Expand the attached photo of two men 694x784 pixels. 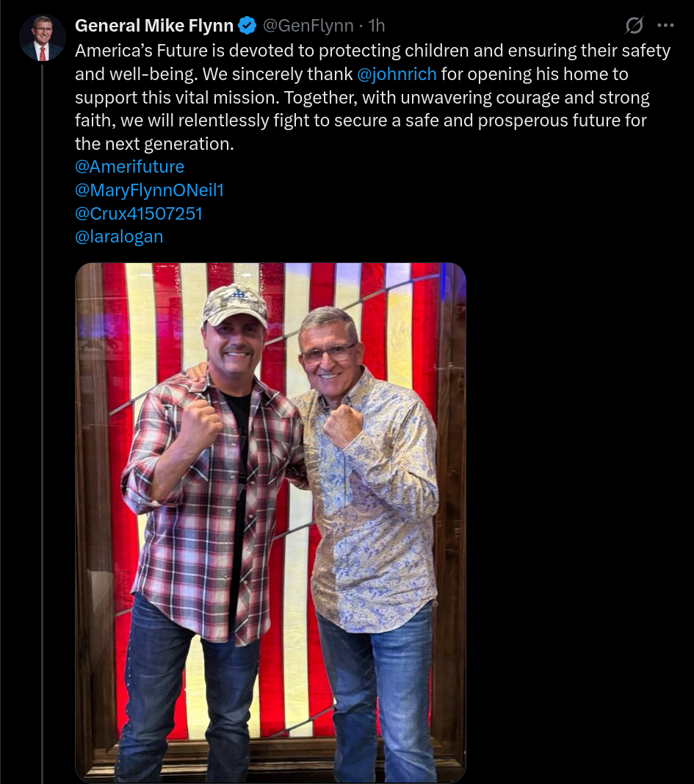tap(270, 522)
